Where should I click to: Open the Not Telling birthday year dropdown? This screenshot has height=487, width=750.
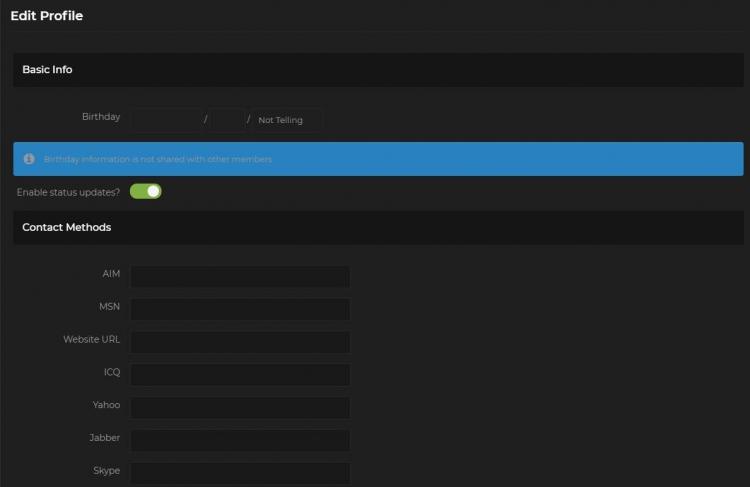tap(287, 120)
